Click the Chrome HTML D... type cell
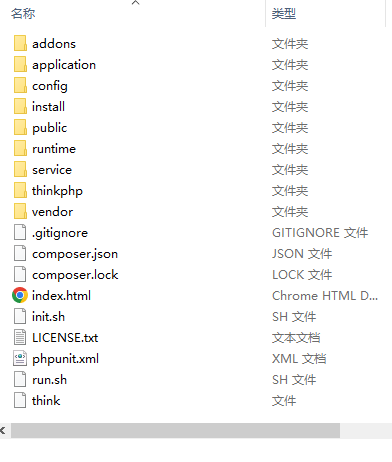This screenshot has height=462, width=392. pyautogui.click(x=325, y=296)
